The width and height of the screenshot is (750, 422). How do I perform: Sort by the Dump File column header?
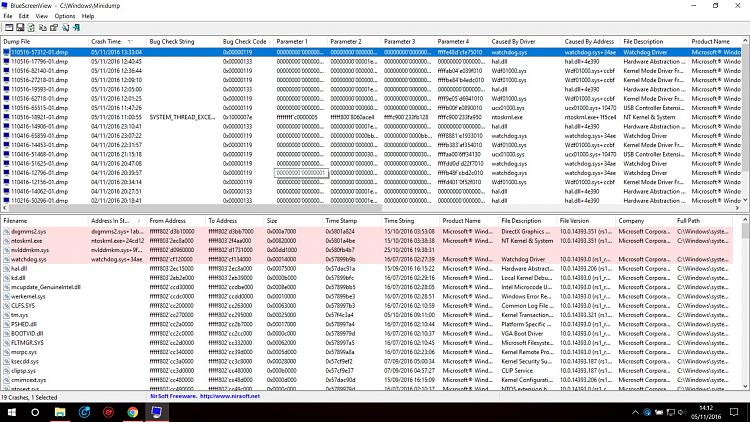click(44, 42)
